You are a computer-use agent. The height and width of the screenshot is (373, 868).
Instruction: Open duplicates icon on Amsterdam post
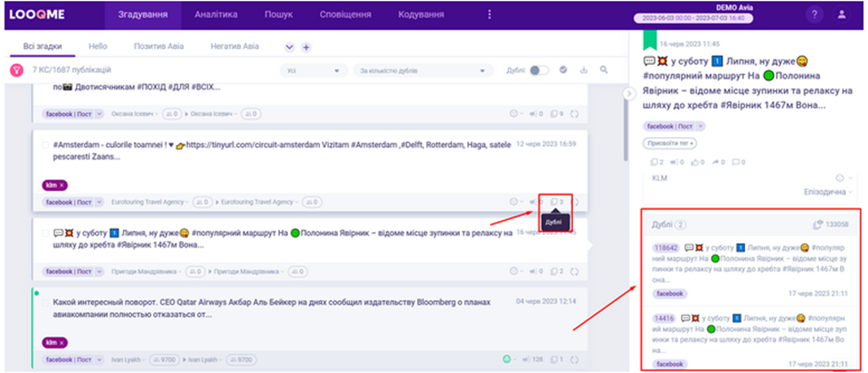point(556,202)
